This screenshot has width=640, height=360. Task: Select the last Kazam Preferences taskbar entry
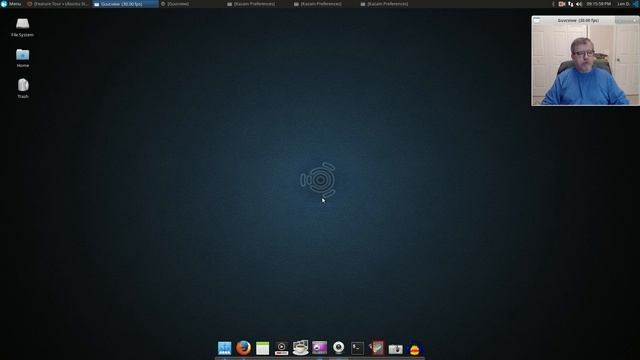pyautogui.click(x=392, y=4)
